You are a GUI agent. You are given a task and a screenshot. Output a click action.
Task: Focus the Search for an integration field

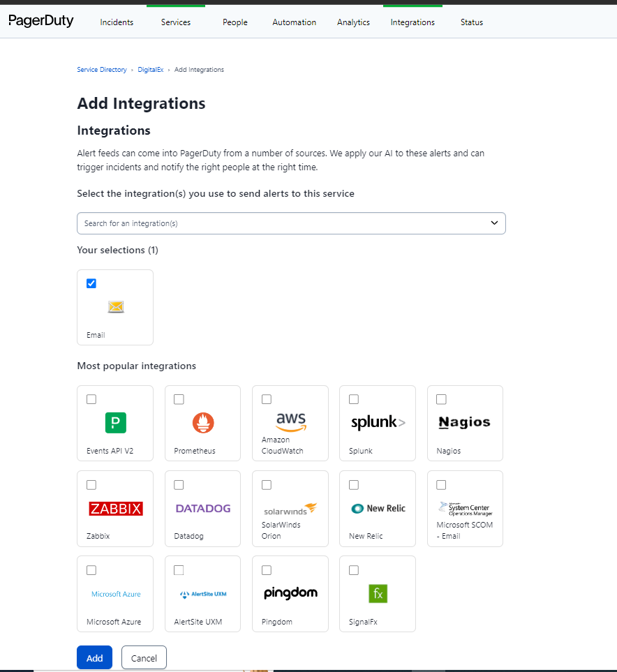click(x=279, y=223)
